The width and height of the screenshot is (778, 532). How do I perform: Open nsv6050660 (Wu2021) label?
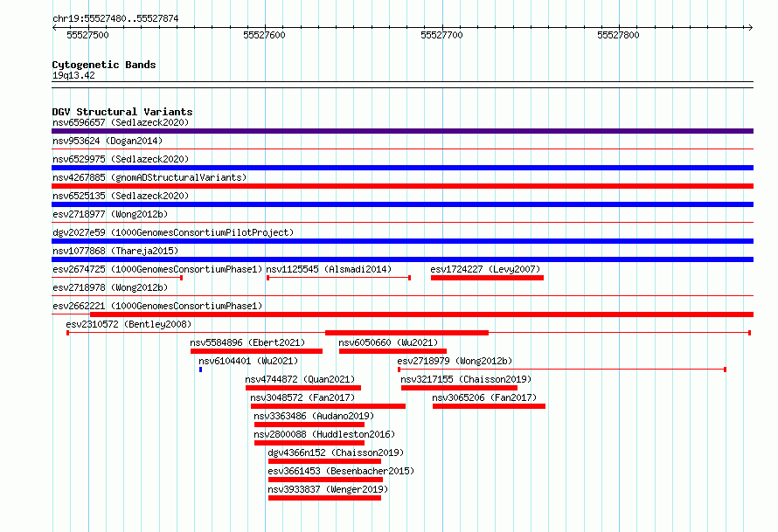[x=388, y=342]
